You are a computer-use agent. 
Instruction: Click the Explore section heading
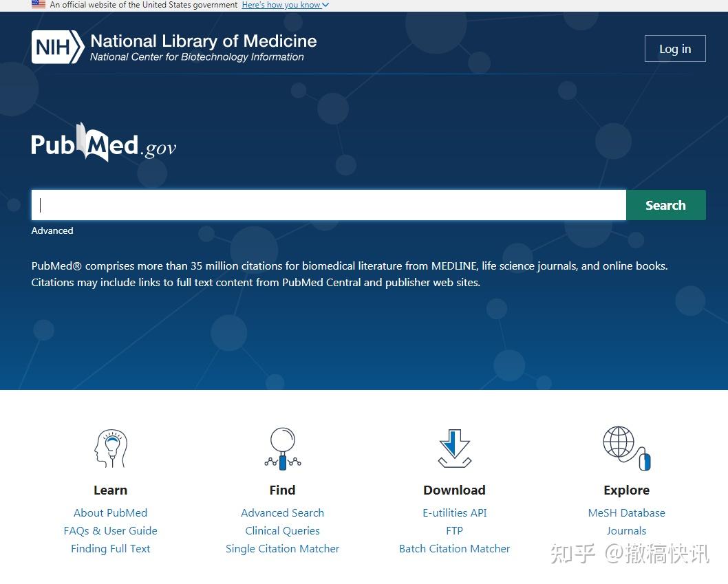coord(626,490)
